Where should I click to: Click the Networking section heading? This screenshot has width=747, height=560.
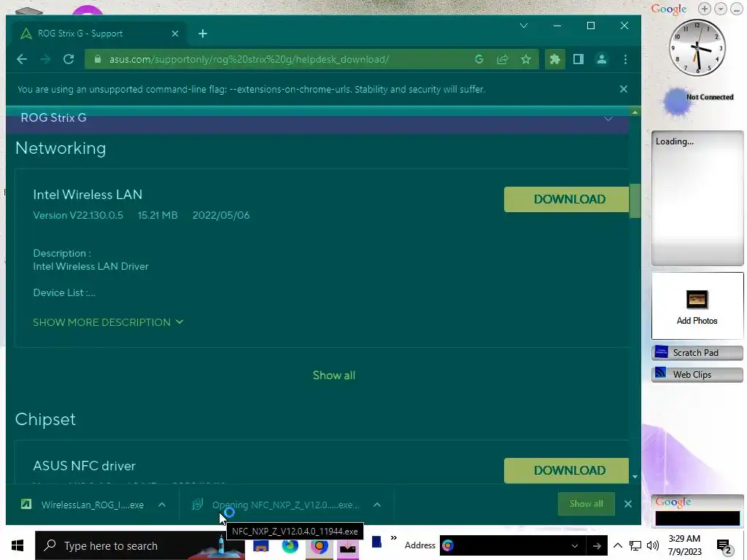point(61,148)
